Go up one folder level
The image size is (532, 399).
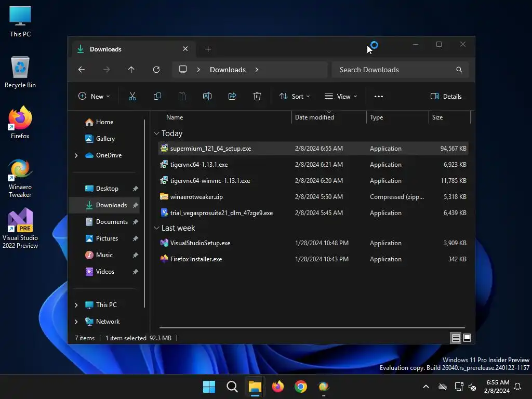click(131, 70)
